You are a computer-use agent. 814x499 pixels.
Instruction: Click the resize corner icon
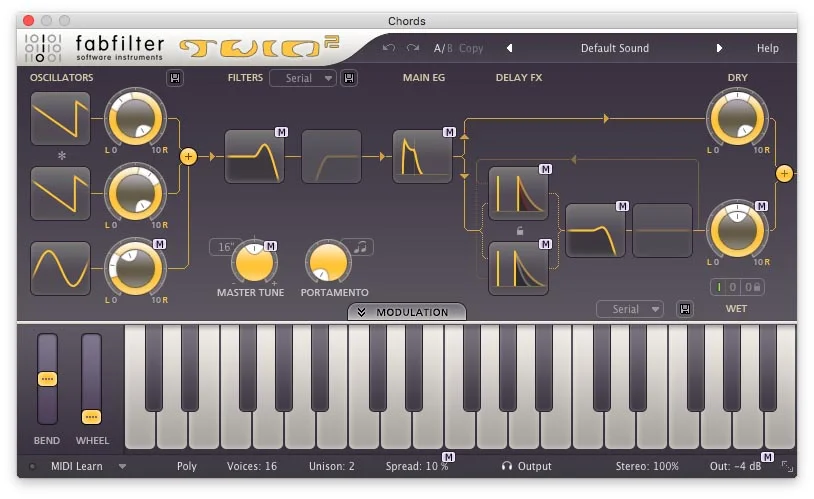point(788,466)
